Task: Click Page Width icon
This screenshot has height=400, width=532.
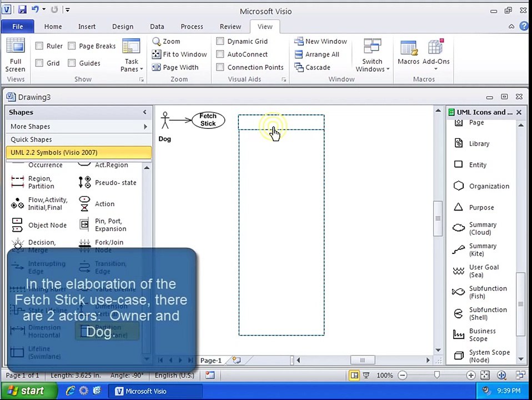Action: coord(175,67)
